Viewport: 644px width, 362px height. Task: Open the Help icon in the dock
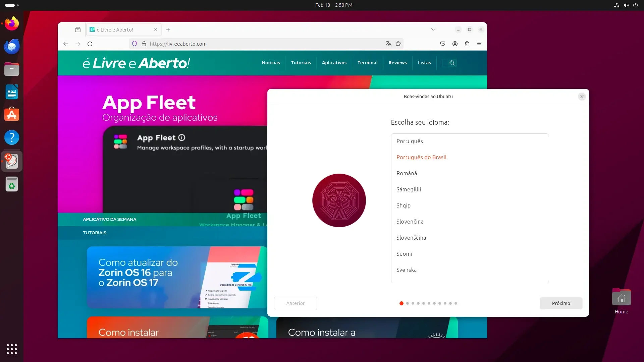click(x=12, y=137)
